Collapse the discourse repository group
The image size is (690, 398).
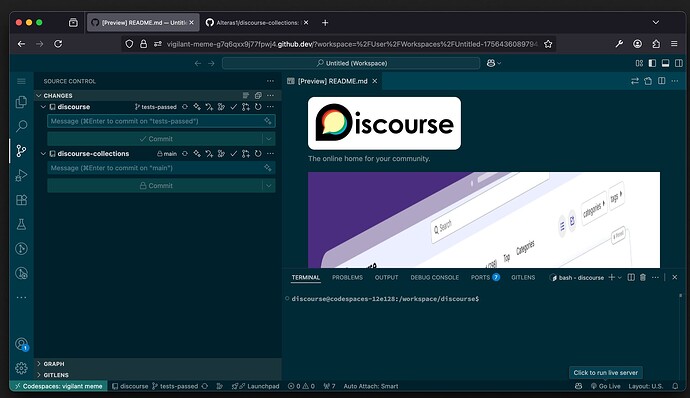43,107
